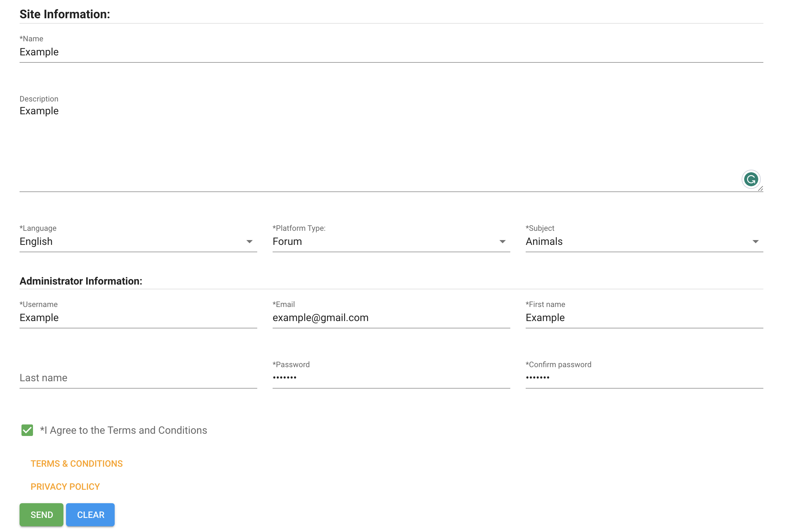Click the Name input field

click(391, 52)
